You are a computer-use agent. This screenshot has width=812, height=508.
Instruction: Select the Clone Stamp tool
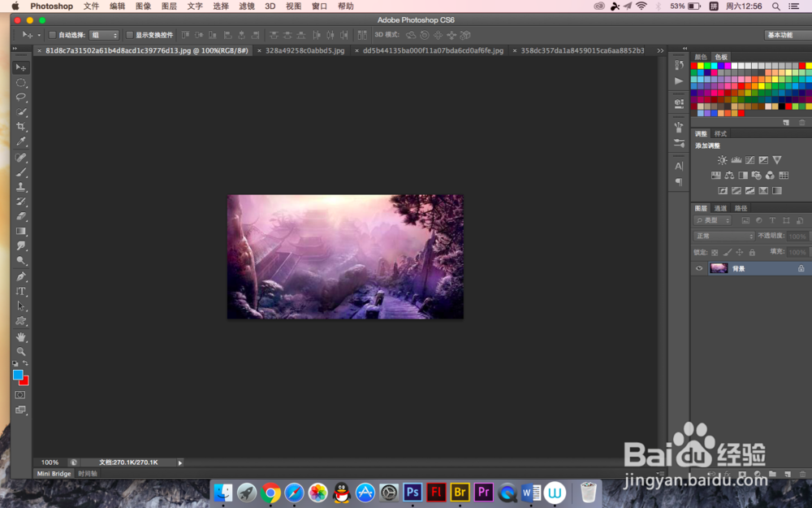pyautogui.click(x=21, y=187)
